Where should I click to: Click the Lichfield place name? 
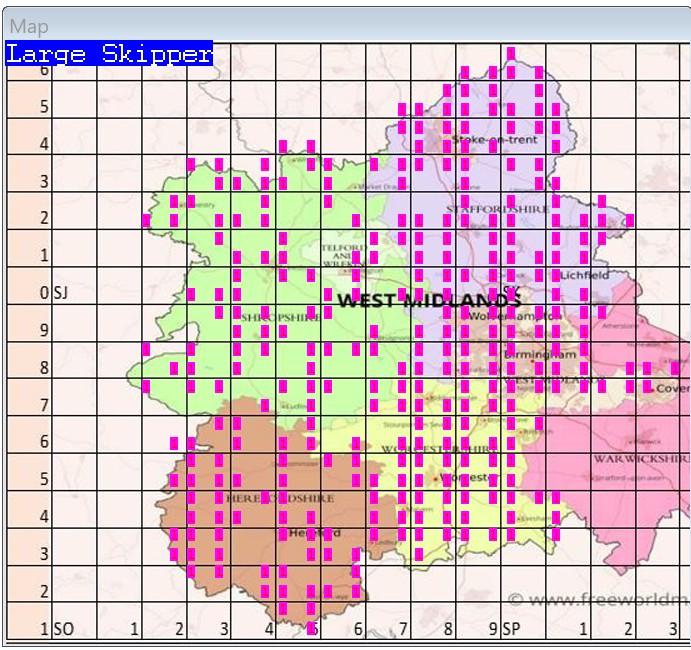pos(585,275)
